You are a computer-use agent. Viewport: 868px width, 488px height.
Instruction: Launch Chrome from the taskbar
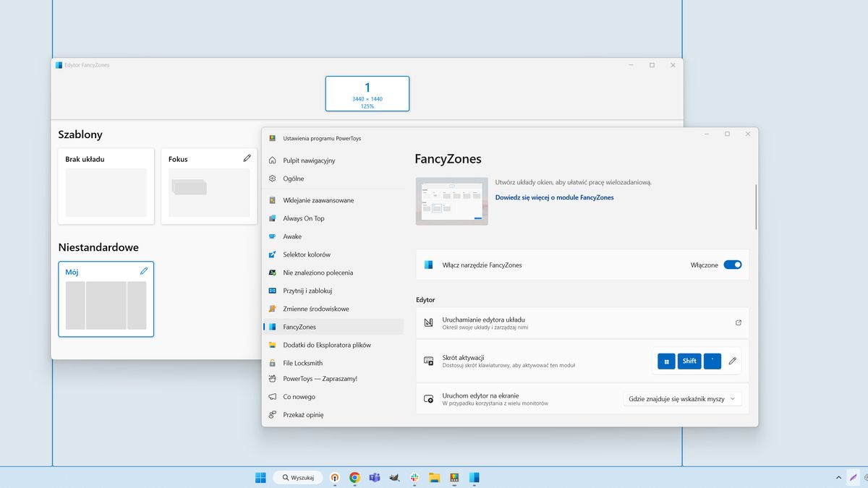point(354,478)
